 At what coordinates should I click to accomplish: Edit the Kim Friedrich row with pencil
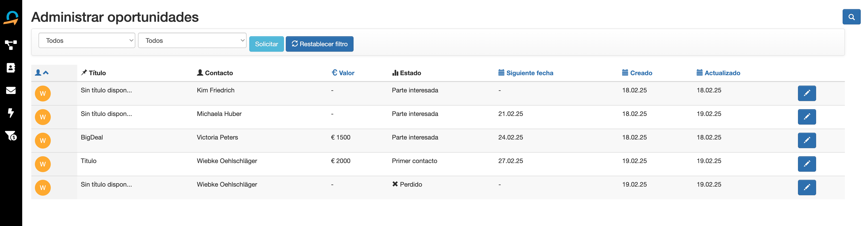point(806,93)
